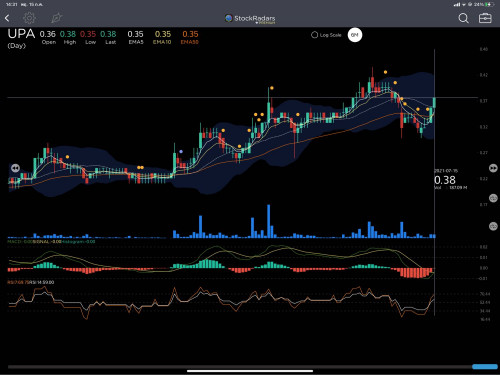Tap the 2021-07-15 crosshair date

click(x=446, y=171)
